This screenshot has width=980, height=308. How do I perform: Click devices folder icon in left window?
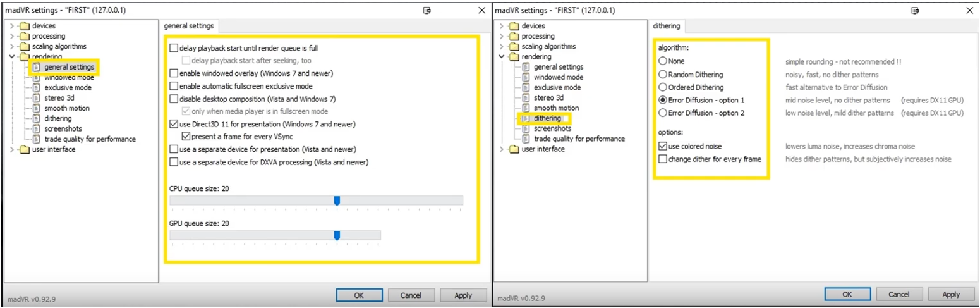25,26
